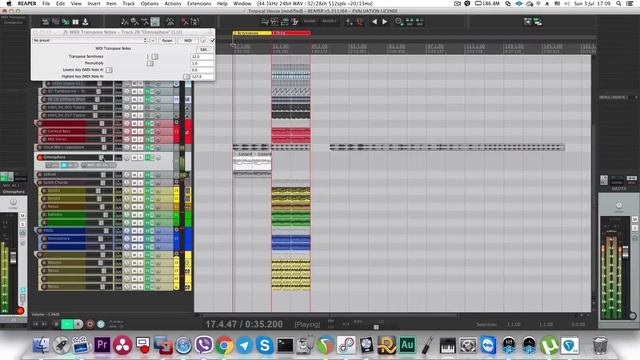
Task: Collapse the bottom olive folder track
Action: pos(177,254)
